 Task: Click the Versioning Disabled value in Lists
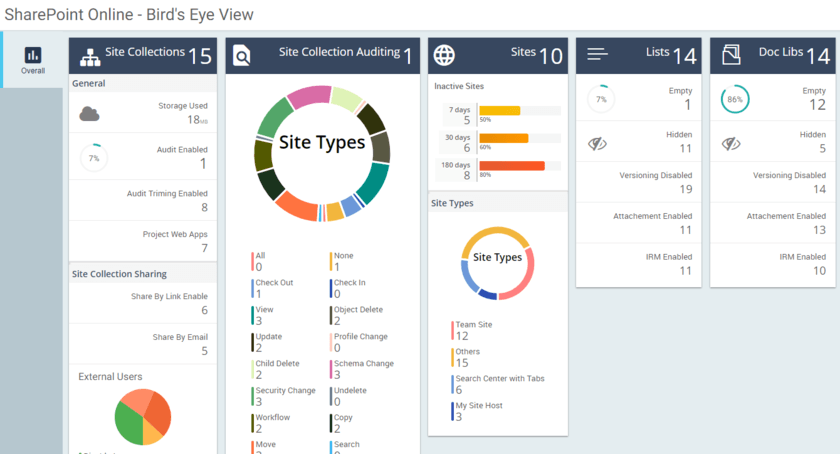(686, 189)
